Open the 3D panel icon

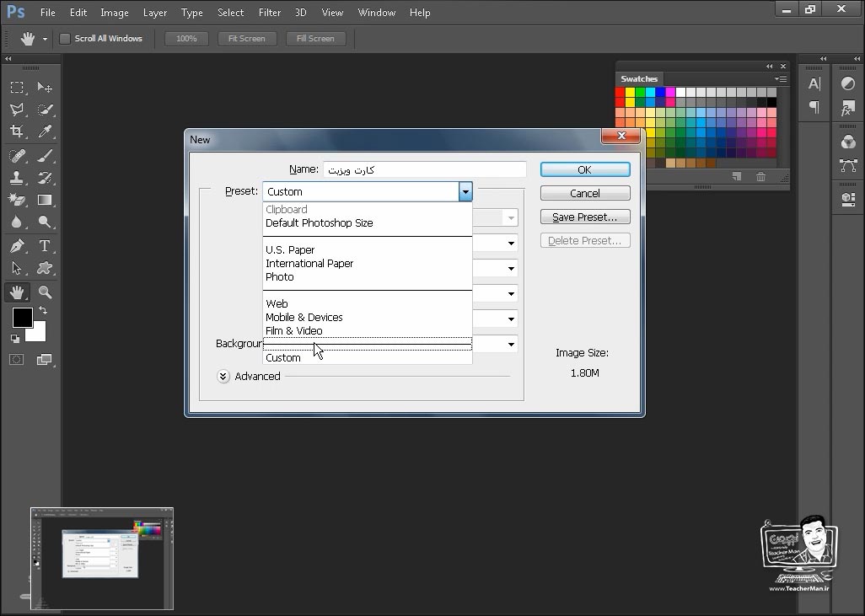(x=848, y=199)
